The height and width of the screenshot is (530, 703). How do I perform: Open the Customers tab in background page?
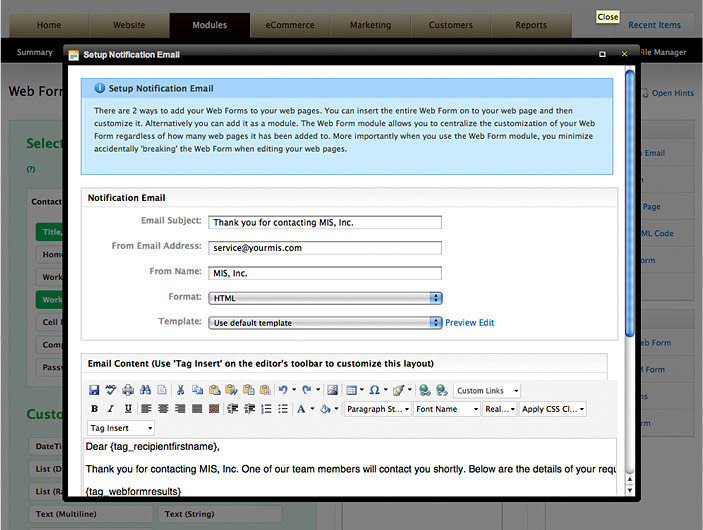[x=451, y=25]
